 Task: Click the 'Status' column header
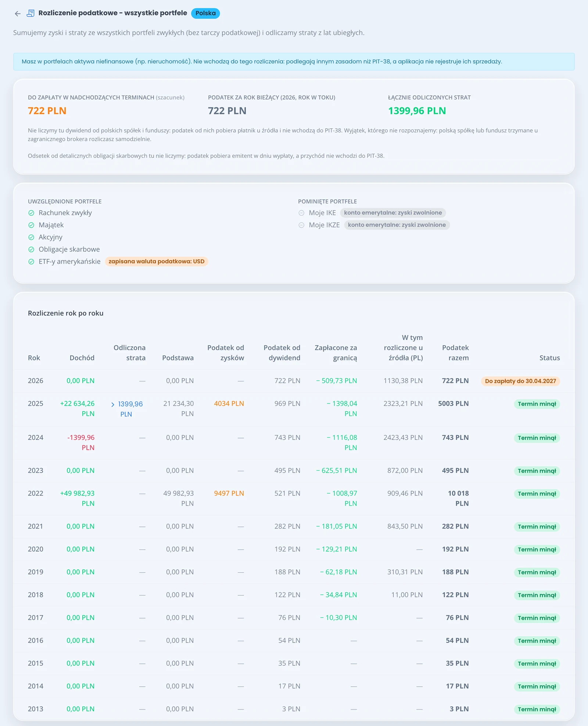coord(550,358)
